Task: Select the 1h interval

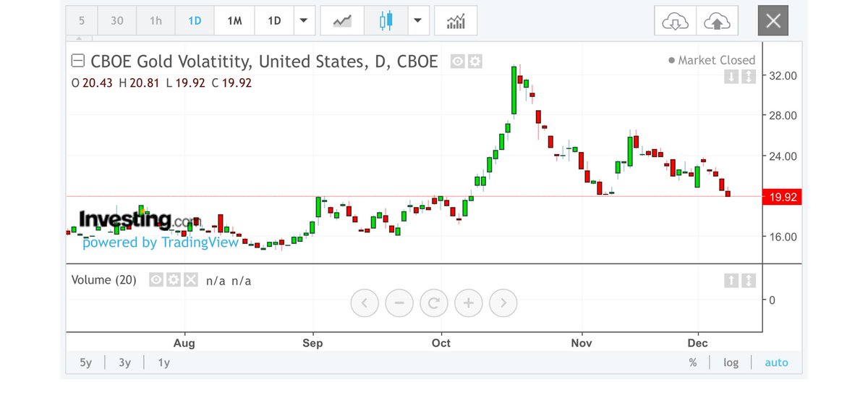Action: (x=156, y=21)
